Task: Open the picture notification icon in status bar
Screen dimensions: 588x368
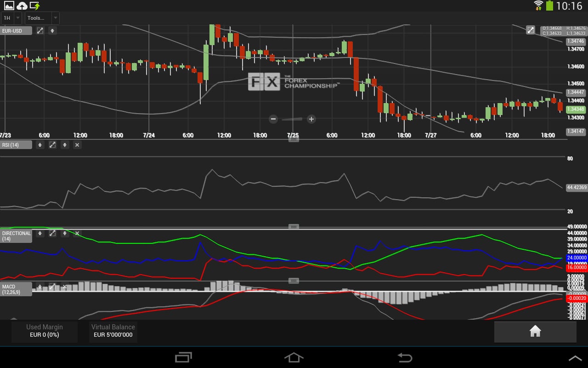Action: (x=9, y=6)
